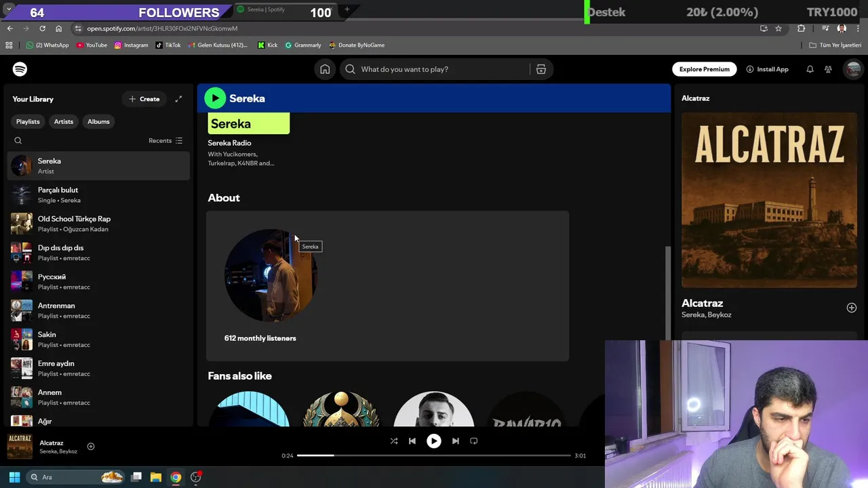Open Русский playlist
The image size is (868, 488).
[x=99, y=282]
